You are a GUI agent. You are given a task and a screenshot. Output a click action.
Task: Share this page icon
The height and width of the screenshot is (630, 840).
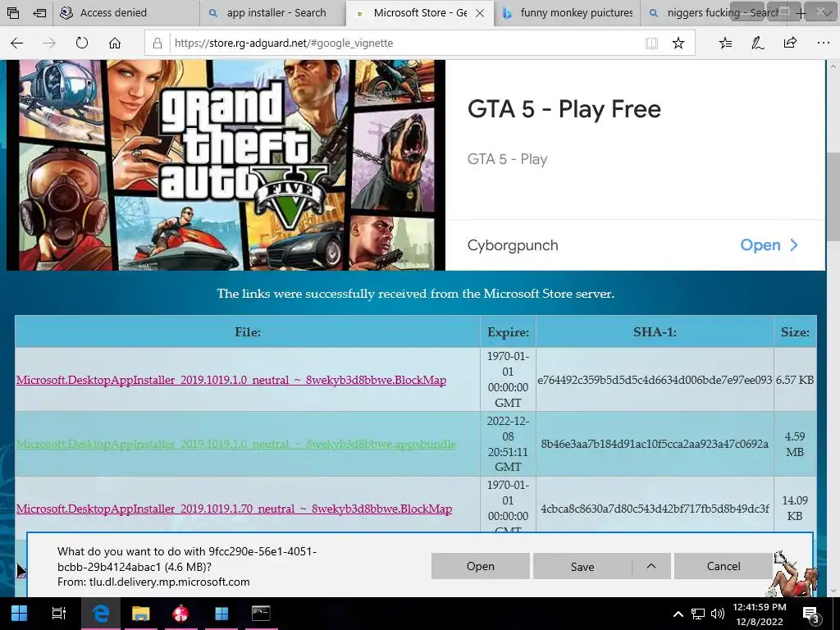click(790, 43)
